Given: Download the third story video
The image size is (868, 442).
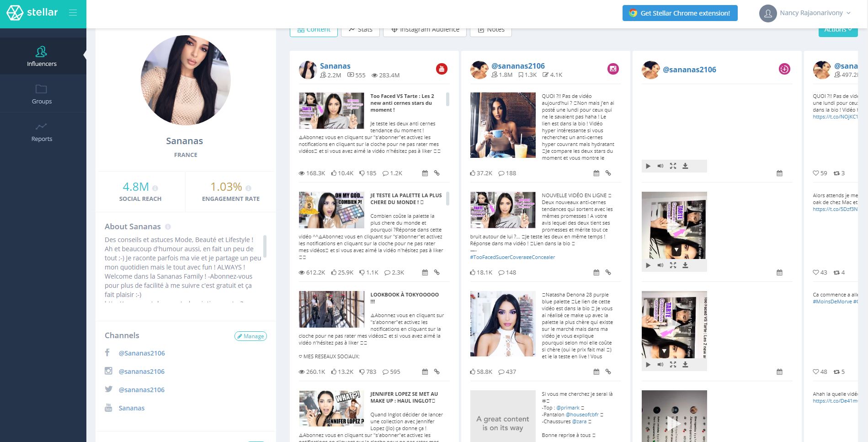Looking at the screenshot, I should tap(685, 365).
